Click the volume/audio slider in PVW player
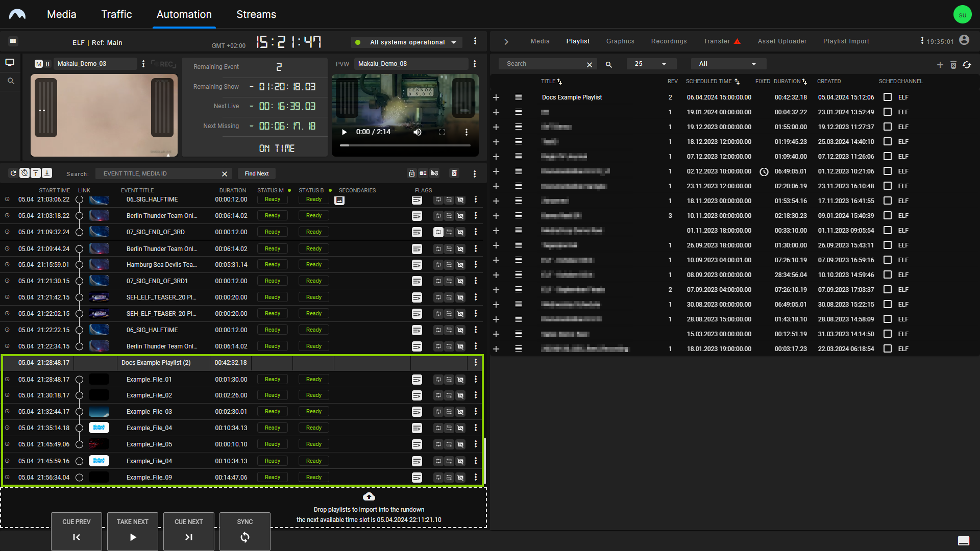 [x=418, y=132]
